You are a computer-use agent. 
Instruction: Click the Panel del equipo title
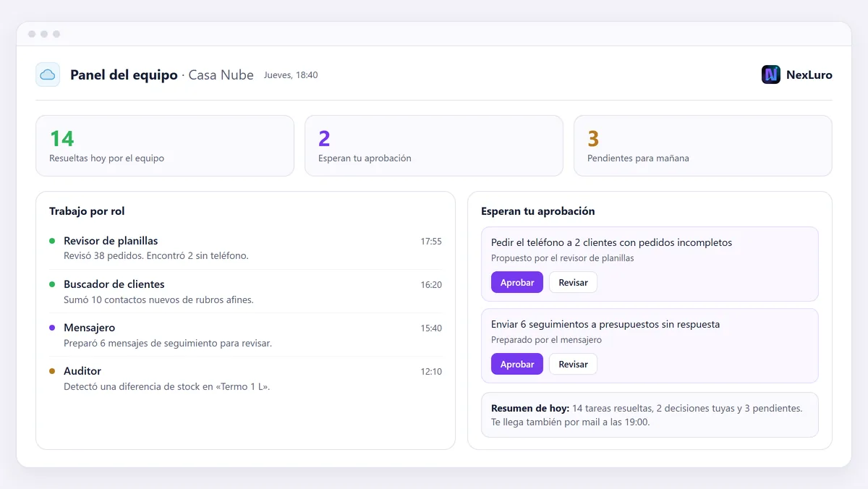click(x=124, y=75)
